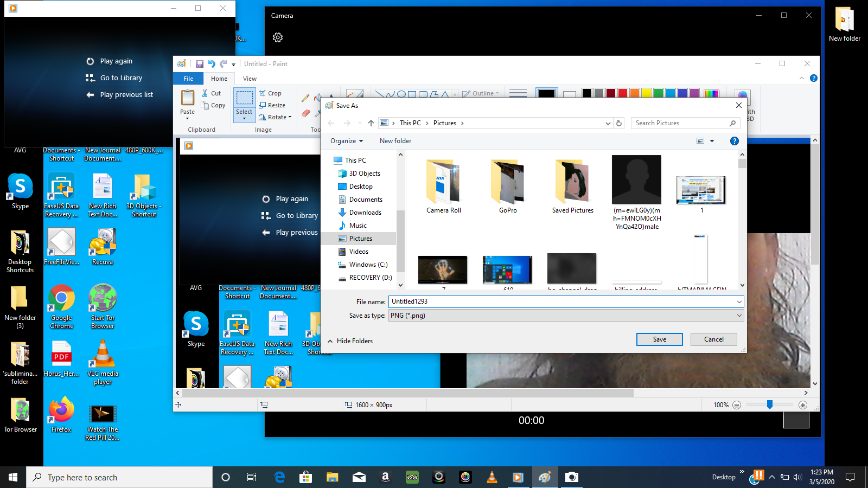Create a New folder in Save As
Screen dimensions: 868x488
pos(395,141)
